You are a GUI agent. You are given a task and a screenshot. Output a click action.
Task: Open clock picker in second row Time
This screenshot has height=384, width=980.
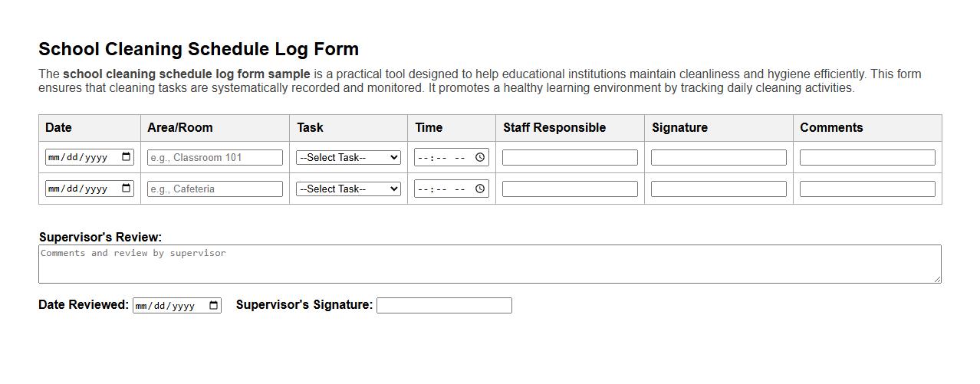click(480, 189)
